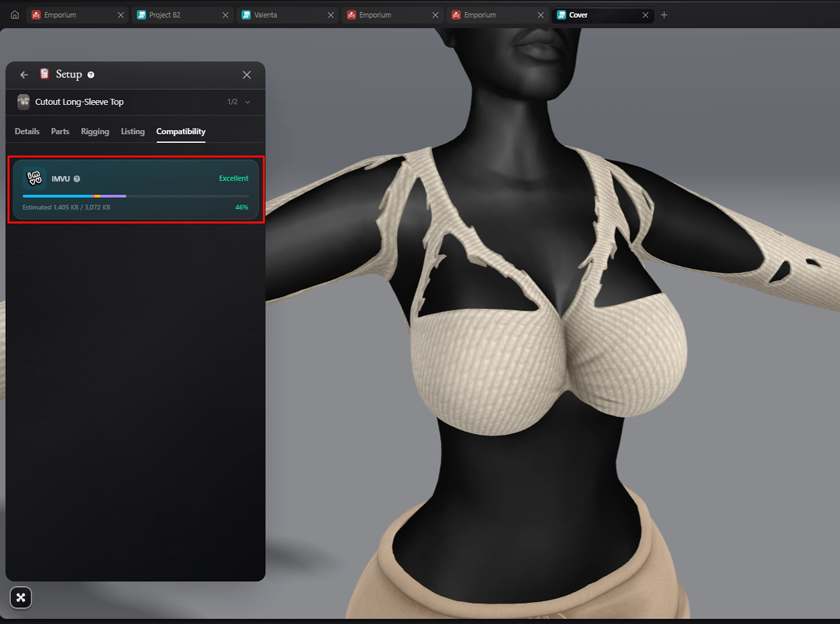The height and width of the screenshot is (624, 840).
Task: Open a new tab with plus icon
Action: click(664, 15)
